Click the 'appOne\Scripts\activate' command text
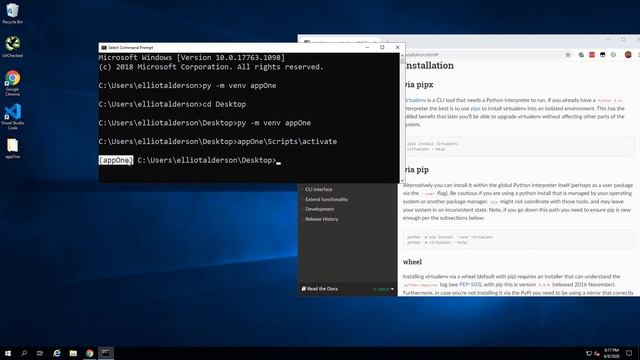Screen dimensions: 640x360 pyautogui.click(x=287, y=142)
